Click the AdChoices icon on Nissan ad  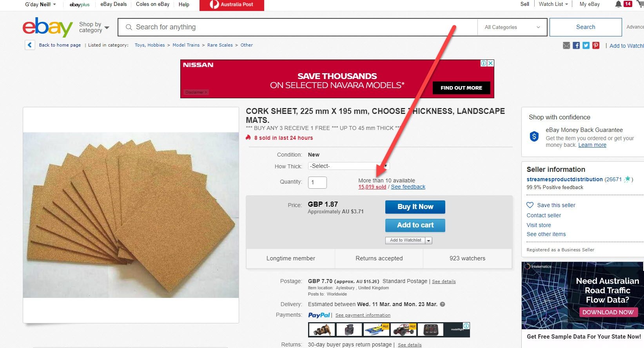[x=484, y=63]
